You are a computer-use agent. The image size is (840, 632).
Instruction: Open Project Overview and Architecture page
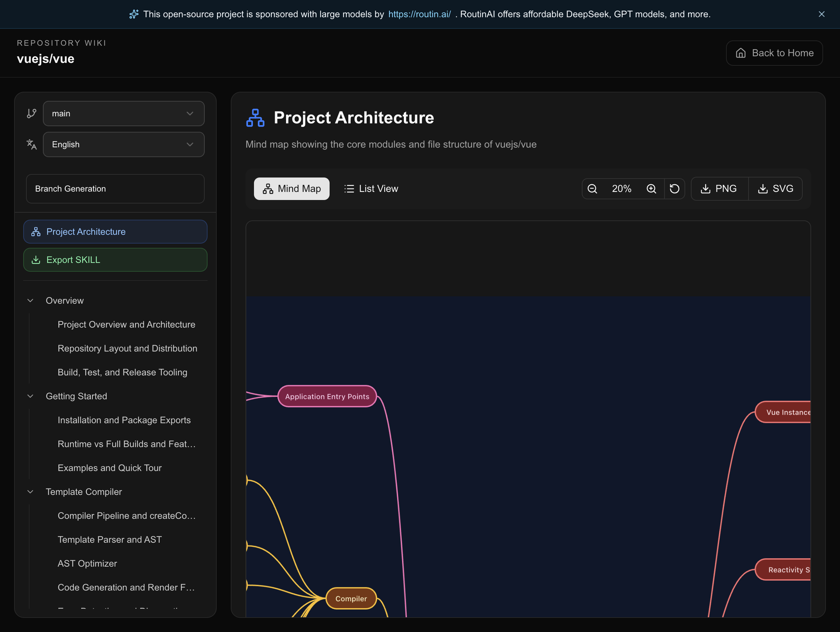click(126, 325)
